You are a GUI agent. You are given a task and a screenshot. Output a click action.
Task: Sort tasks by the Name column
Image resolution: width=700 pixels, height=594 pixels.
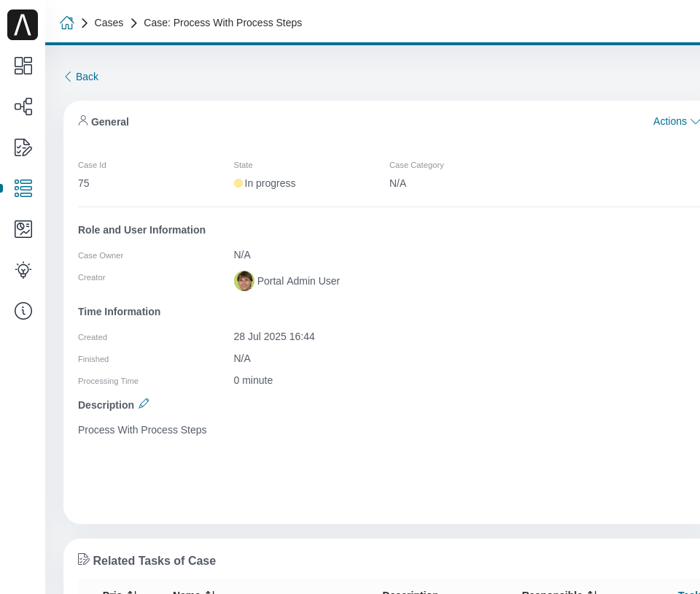[193, 593]
